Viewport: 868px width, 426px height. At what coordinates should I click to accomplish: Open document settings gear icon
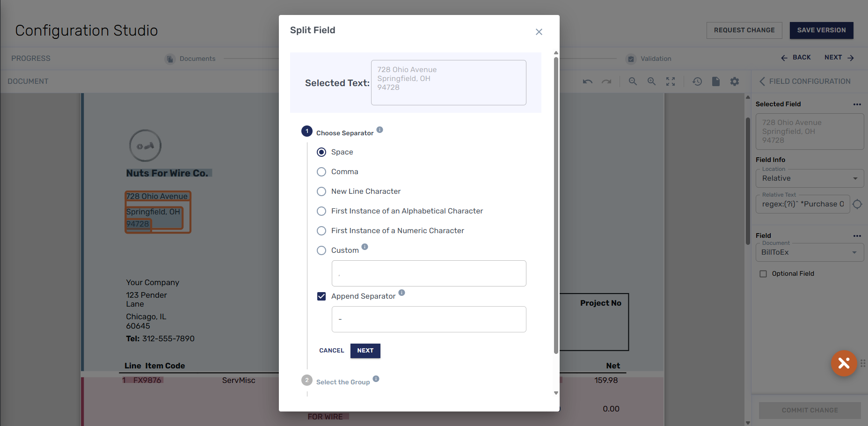pyautogui.click(x=735, y=81)
